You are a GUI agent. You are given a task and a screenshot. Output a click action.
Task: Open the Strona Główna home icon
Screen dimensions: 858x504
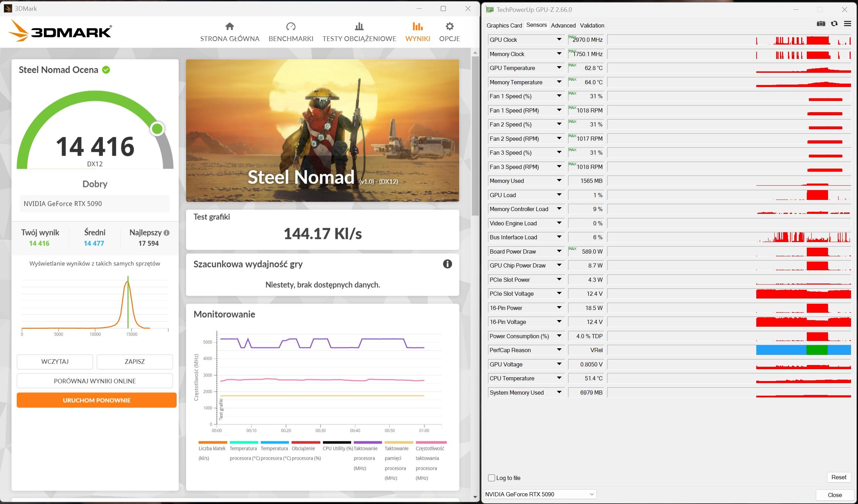[x=230, y=26]
